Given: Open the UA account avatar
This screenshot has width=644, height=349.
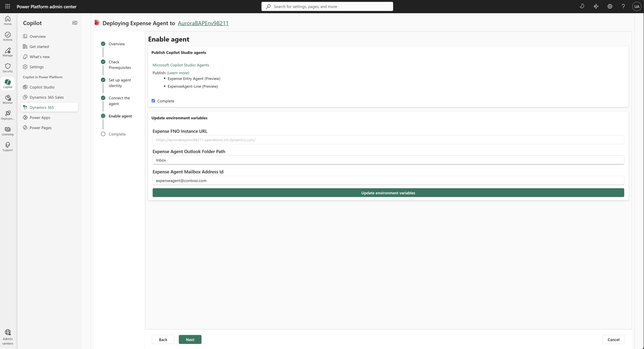Looking at the screenshot, I should pyautogui.click(x=637, y=6).
